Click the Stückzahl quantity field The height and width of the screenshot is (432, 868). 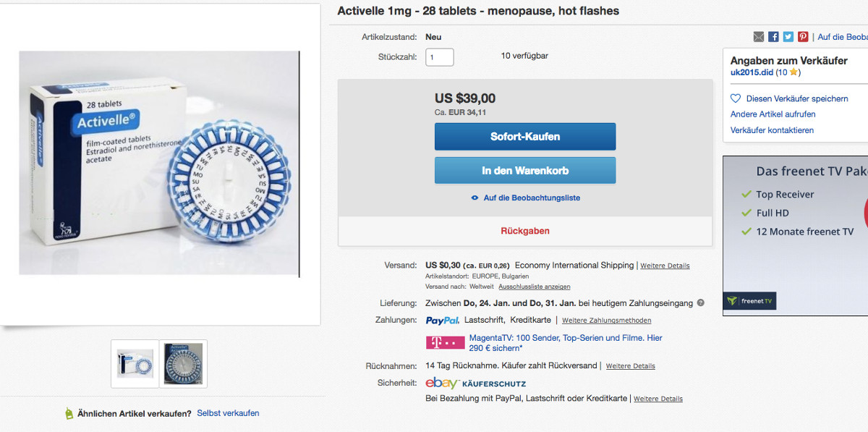pos(439,57)
